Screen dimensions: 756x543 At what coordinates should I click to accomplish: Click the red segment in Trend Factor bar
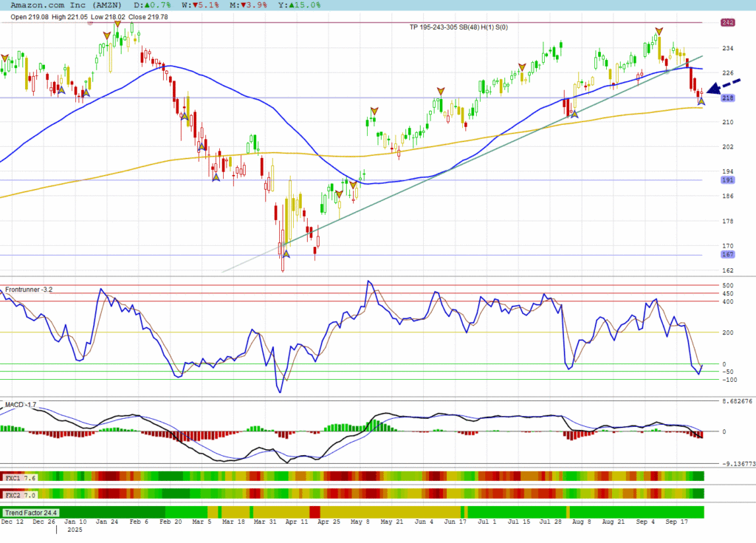[315, 512]
